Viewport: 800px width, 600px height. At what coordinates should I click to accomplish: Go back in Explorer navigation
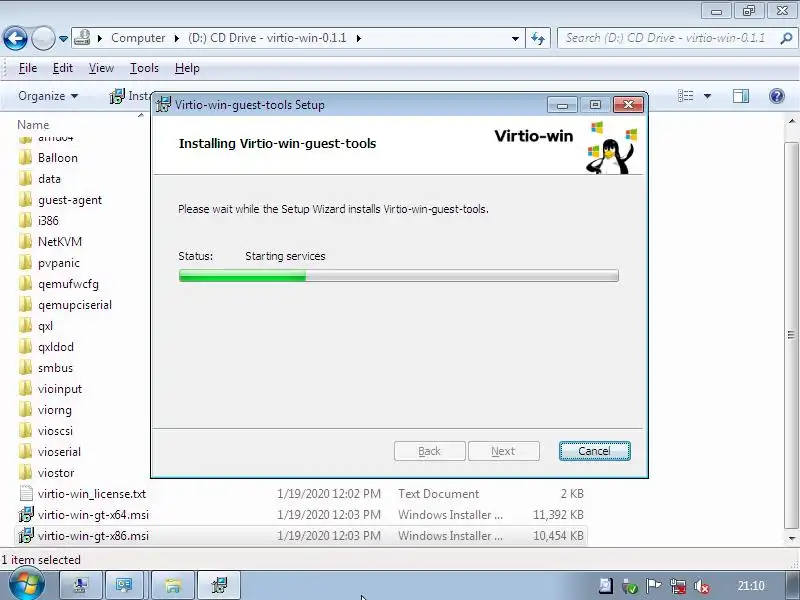15,38
